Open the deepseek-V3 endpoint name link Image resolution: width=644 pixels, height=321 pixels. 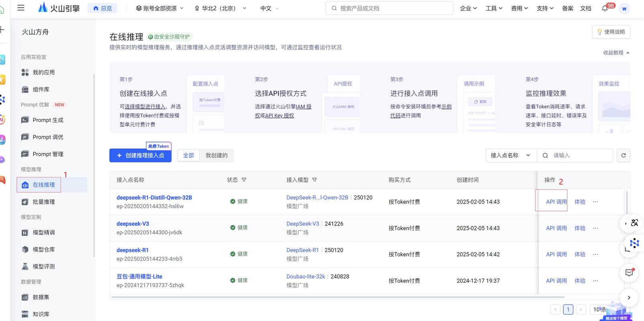point(133,223)
